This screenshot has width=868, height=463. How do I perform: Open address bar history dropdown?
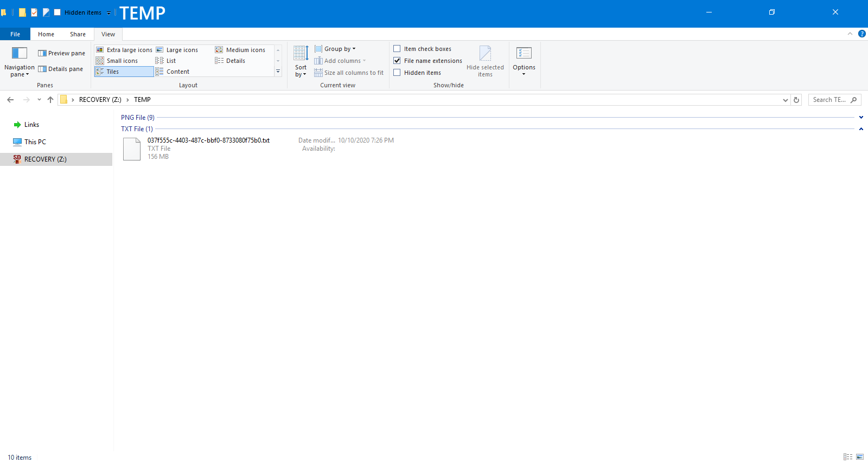click(785, 100)
